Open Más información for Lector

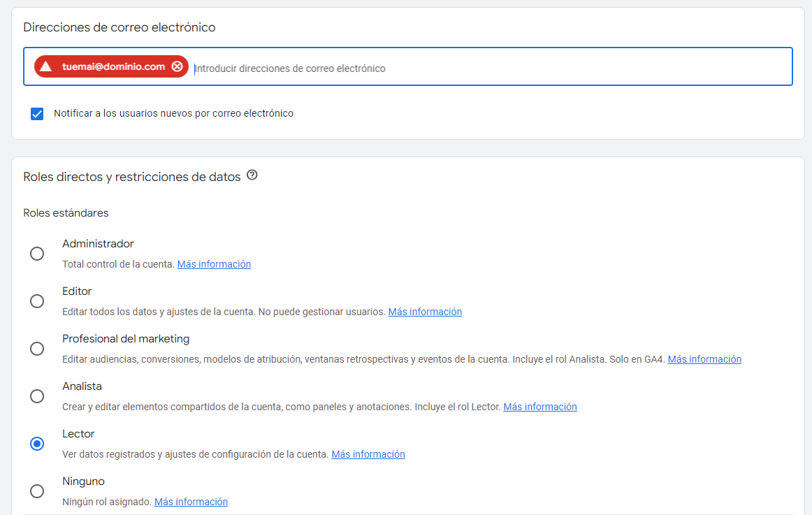(x=368, y=454)
